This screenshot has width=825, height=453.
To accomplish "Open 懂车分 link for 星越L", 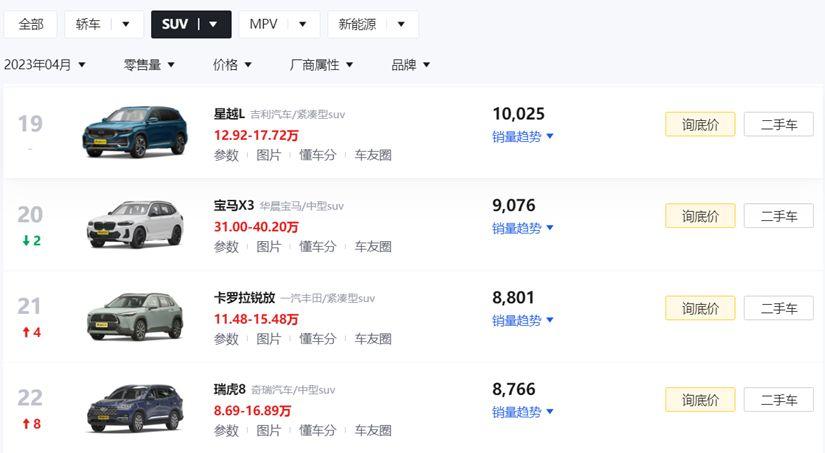I will click(x=318, y=155).
